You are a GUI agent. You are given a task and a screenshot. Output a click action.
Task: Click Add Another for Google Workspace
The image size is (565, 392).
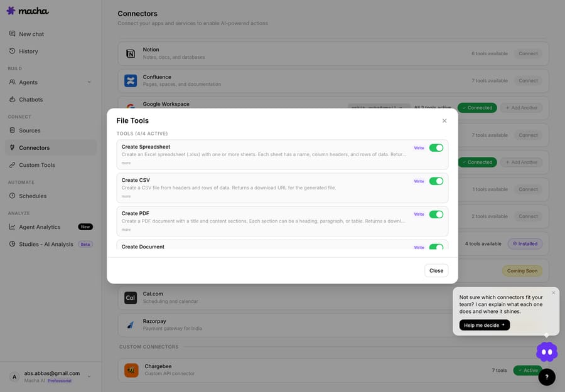point(522,108)
